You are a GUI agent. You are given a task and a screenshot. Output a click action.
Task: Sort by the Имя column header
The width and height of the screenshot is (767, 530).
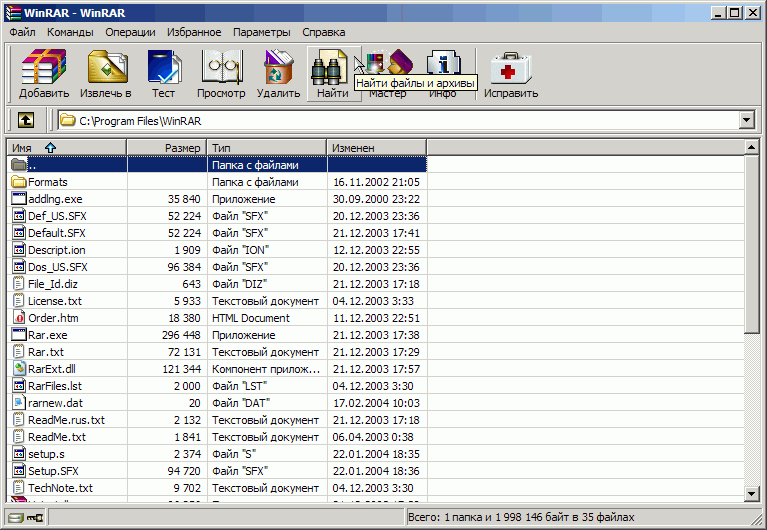67,148
